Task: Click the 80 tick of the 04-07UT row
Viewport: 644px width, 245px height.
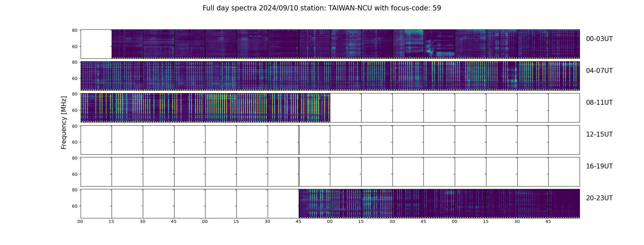Action: [x=75, y=62]
